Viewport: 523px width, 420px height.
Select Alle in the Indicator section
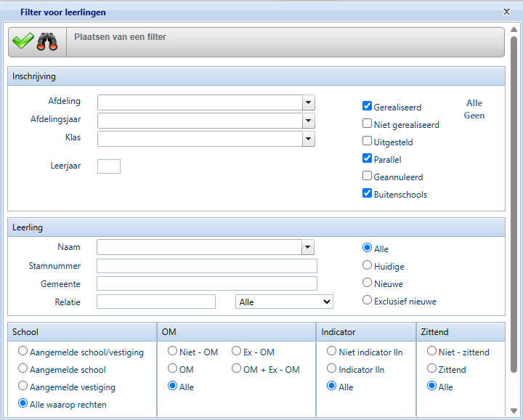[x=331, y=386]
